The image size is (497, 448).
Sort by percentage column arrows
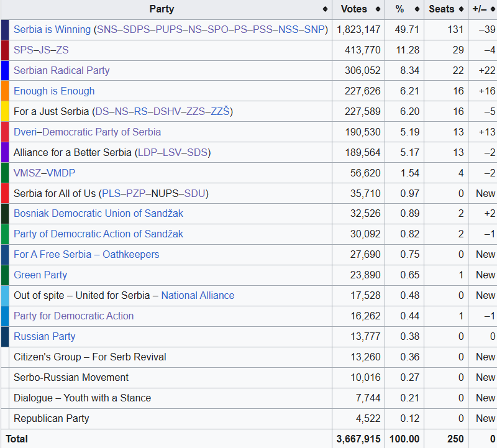[416, 9]
